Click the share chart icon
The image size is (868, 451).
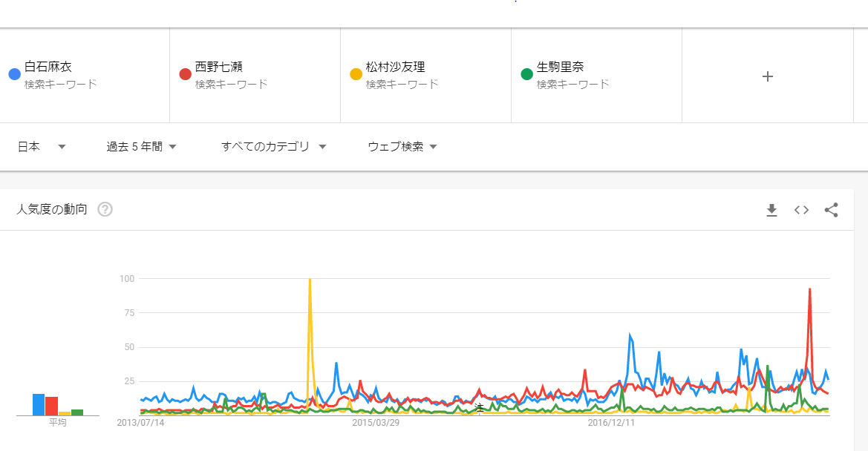coord(831,210)
